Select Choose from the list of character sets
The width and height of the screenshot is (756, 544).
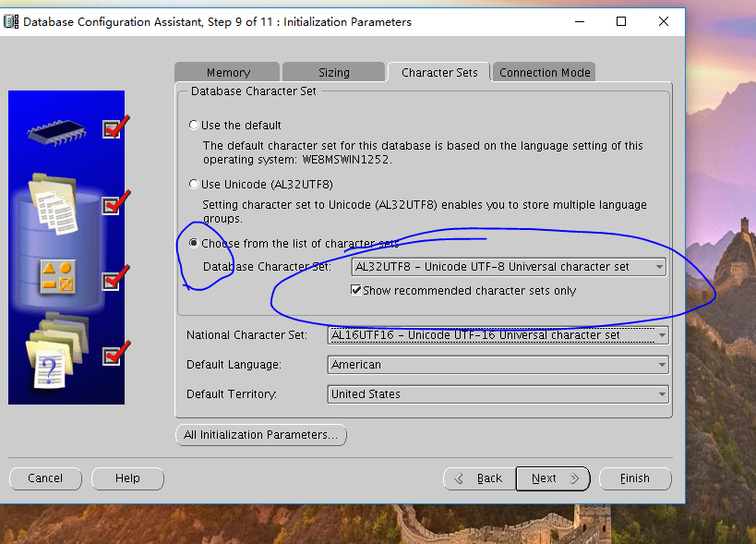[194, 243]
